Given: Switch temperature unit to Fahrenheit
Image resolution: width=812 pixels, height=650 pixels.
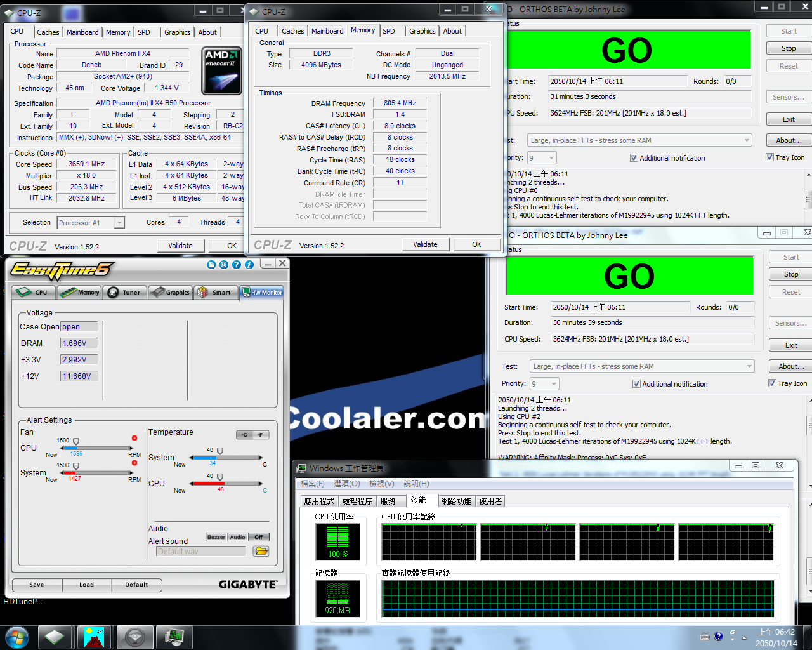Looking at the screenshot, I should click(x=261, y=435).
